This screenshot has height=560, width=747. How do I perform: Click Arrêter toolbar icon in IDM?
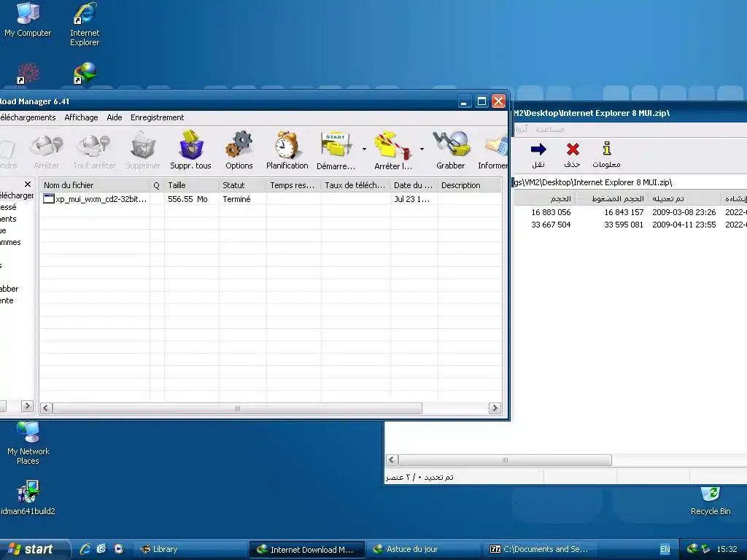click(x=46, y=152)
